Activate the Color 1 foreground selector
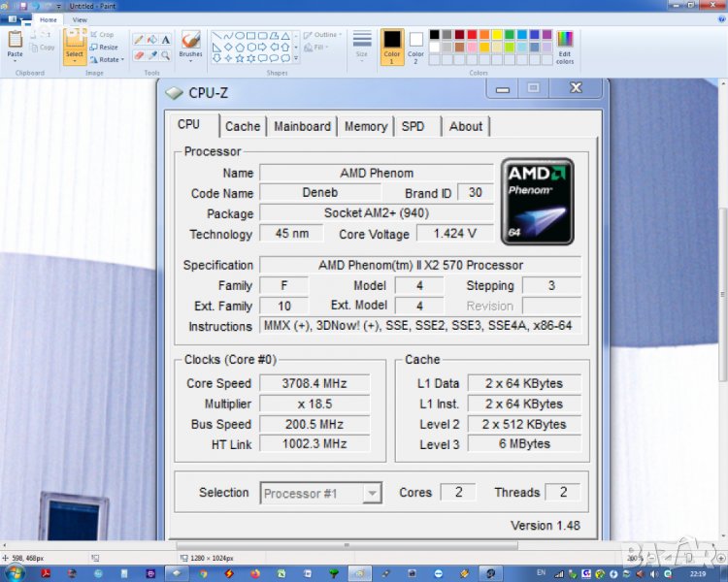Viewport: 728px width, 582px height. (392, 46)
